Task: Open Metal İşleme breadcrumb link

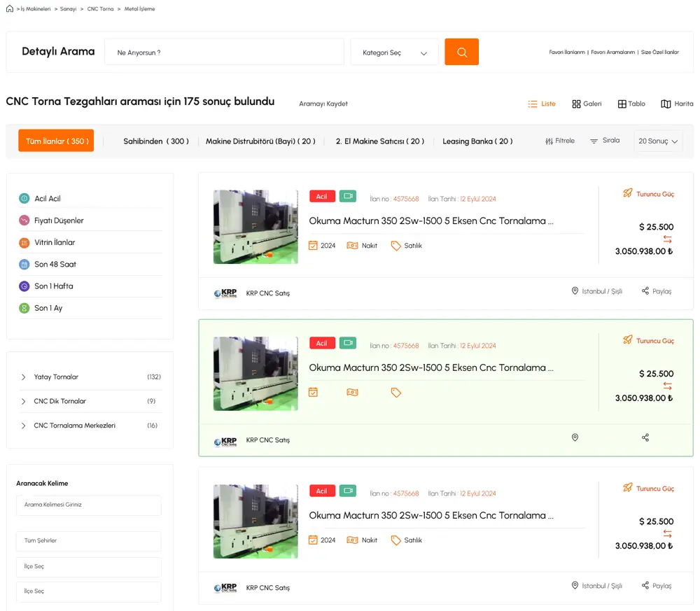Action: (140, 9)
